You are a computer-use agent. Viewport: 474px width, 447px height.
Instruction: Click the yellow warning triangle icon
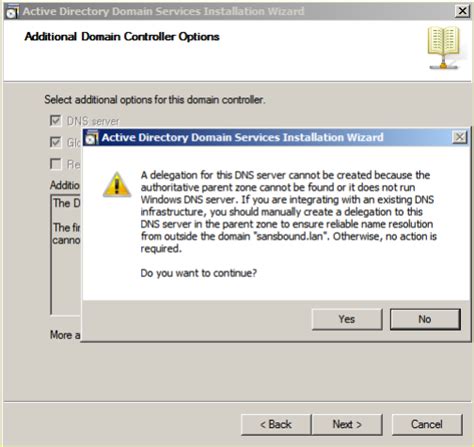tap(117, 184)
